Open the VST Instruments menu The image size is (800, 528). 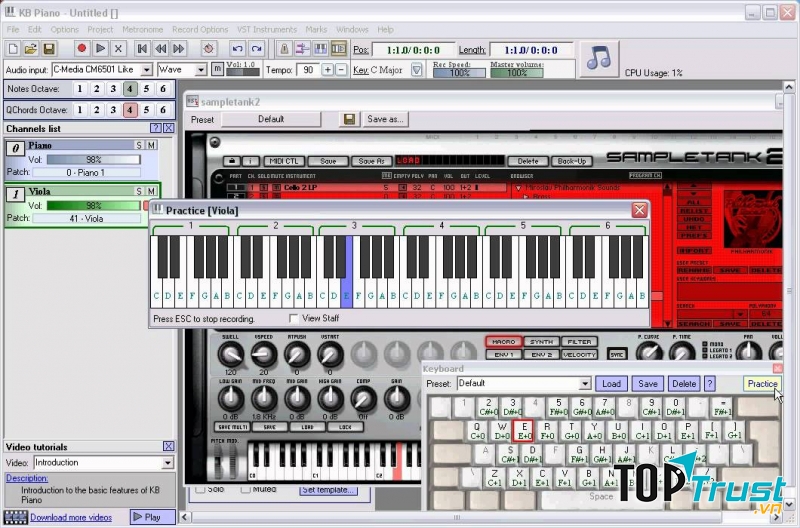point(267,30)
